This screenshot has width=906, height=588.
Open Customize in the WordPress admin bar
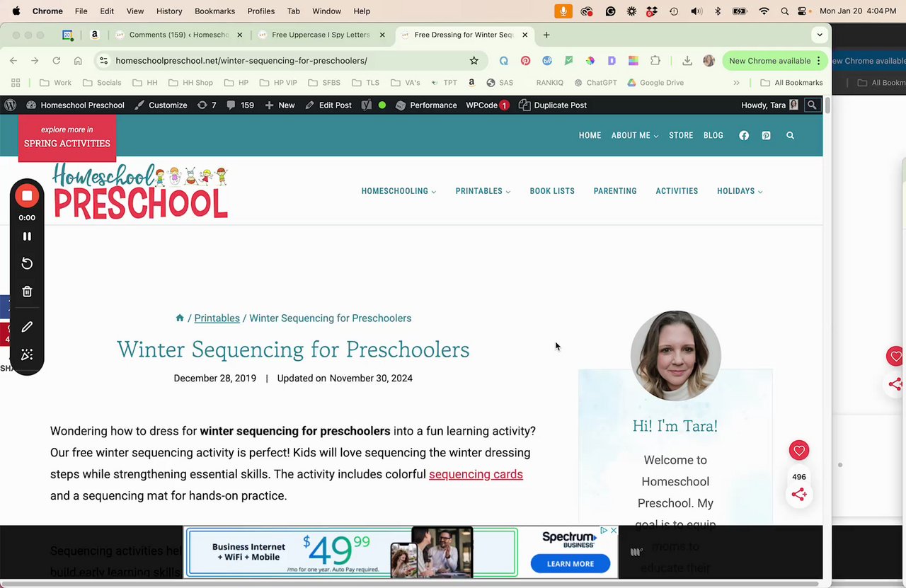click(161, 105)
